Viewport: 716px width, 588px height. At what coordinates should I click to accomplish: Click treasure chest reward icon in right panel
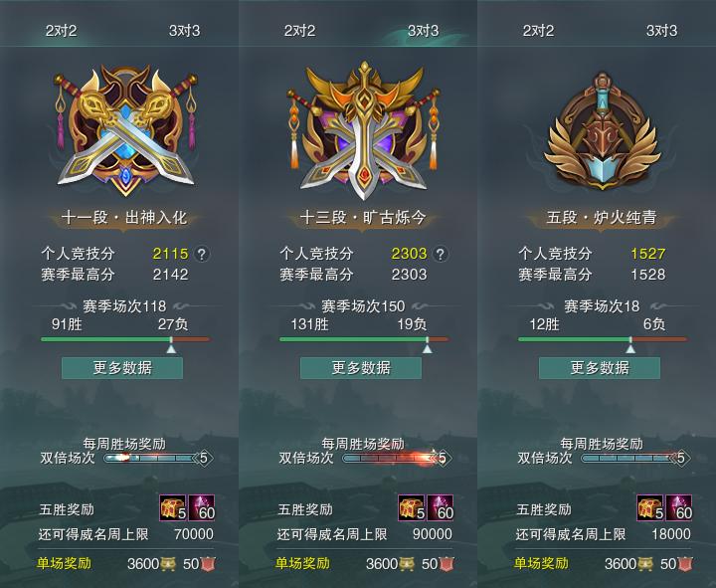point(650,507)
